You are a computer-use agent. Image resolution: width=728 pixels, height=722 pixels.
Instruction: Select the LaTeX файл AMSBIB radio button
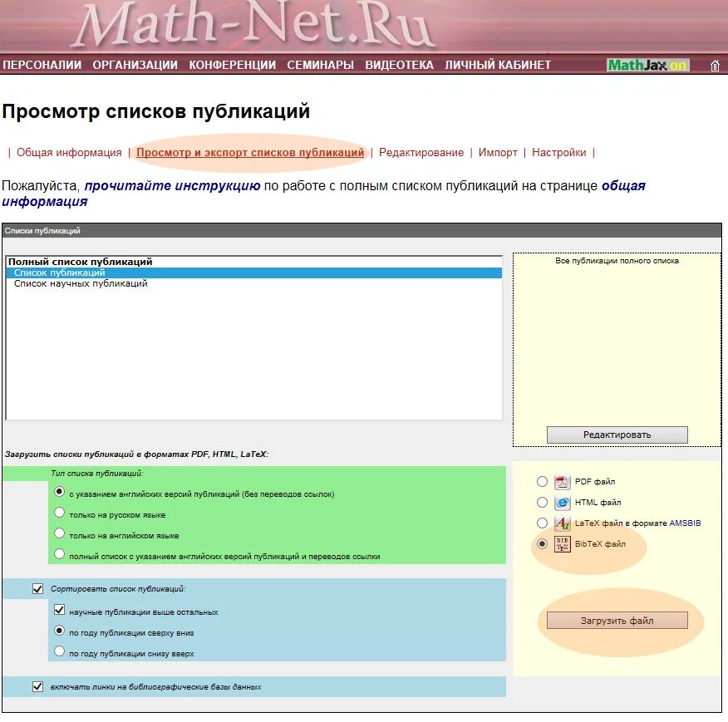pyautogui.click(x=542, y=523)
